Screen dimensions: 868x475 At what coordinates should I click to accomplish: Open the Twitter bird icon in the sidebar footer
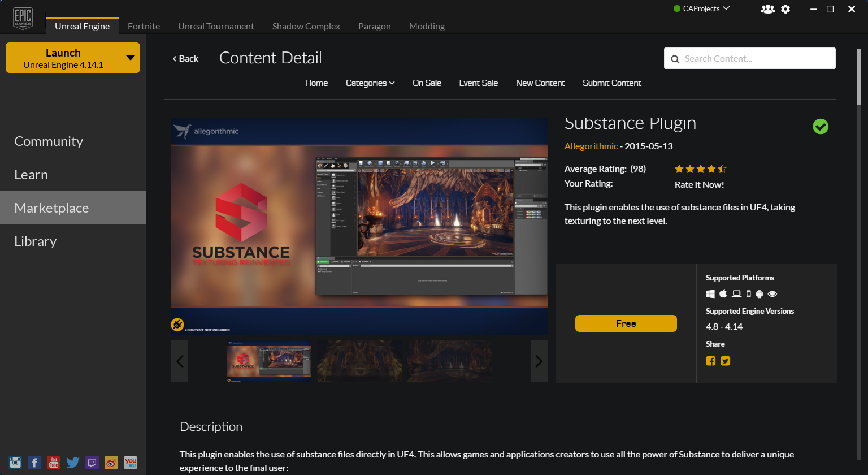coord(73,463)
